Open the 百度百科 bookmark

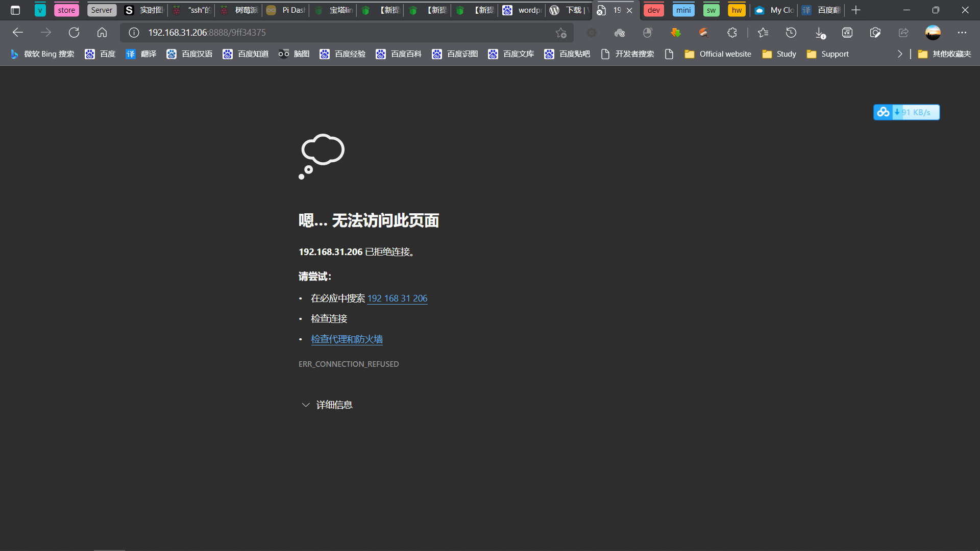click(399, 54)
